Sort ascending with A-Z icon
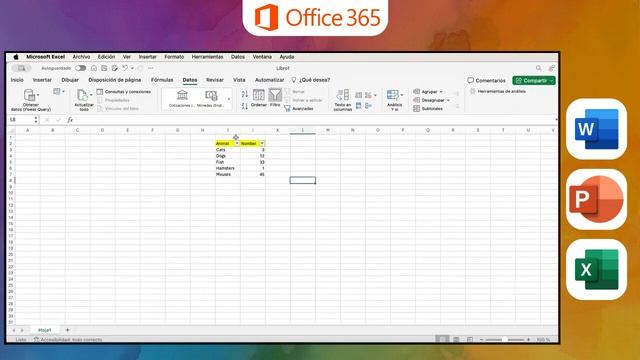This screenshot has width=640, height=360. [244, 94]
